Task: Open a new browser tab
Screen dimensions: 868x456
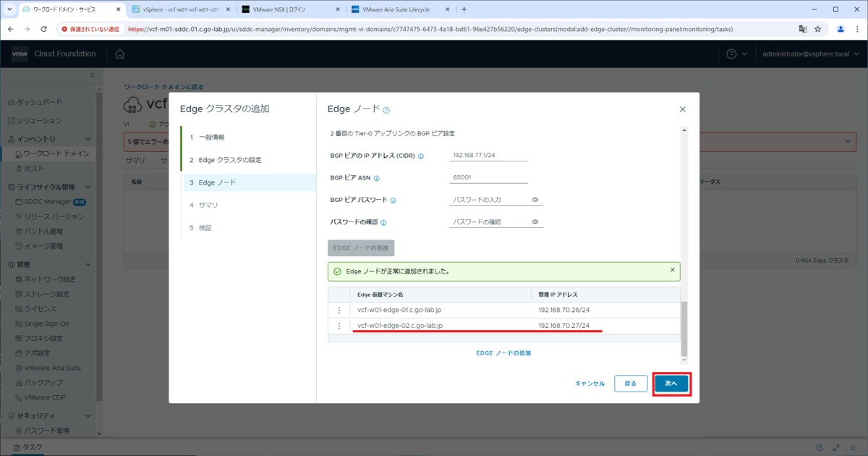Action: tap(464, 9)
